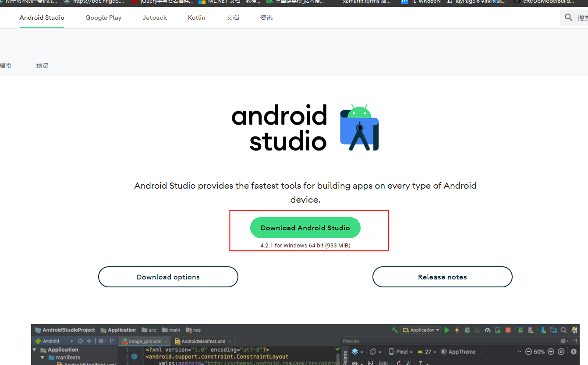This screenshot has width=588, height=365.
Task: Open the Jetpack tab
Action: click(155, 18)
